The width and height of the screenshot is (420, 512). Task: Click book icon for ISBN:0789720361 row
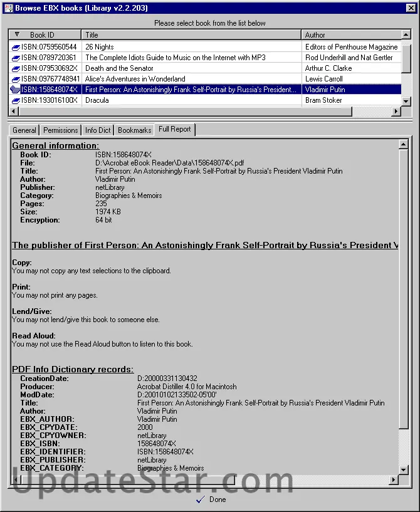pyautogui.click(x=16, y=58)
